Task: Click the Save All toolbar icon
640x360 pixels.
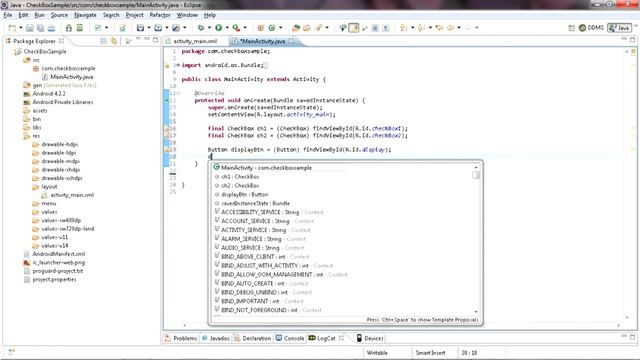Action: coord(40,28)
